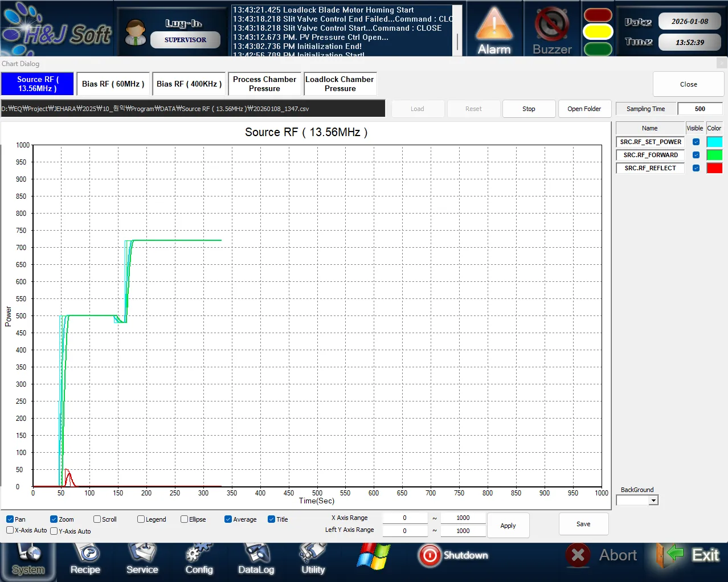Image resolution: width=728 pixels, height=582 pixels.
Task: Toggle the Title checkbox
Action: [x=271, y=519]
